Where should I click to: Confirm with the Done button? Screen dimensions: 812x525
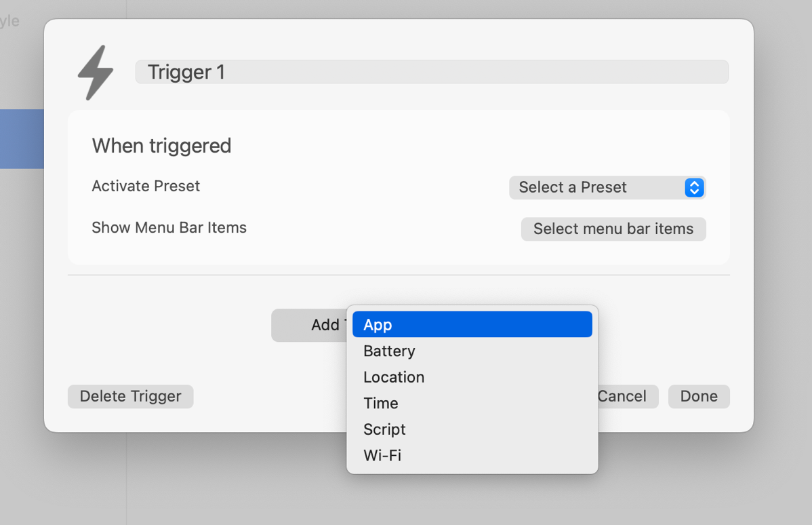[699, 396]
